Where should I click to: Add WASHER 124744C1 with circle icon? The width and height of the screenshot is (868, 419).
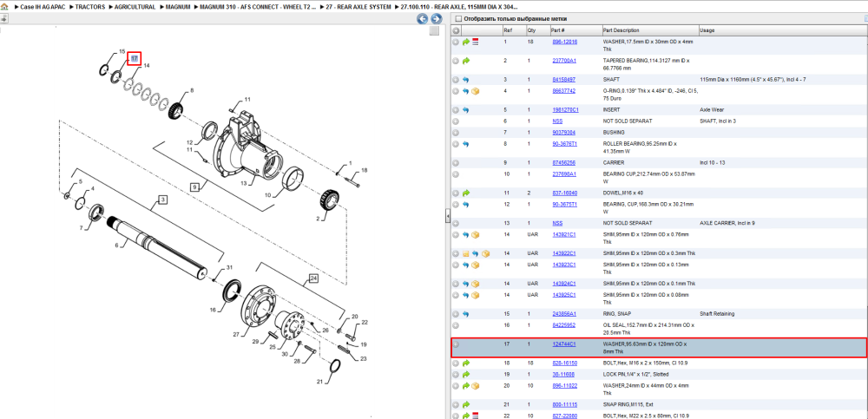[x=456, y=344]
